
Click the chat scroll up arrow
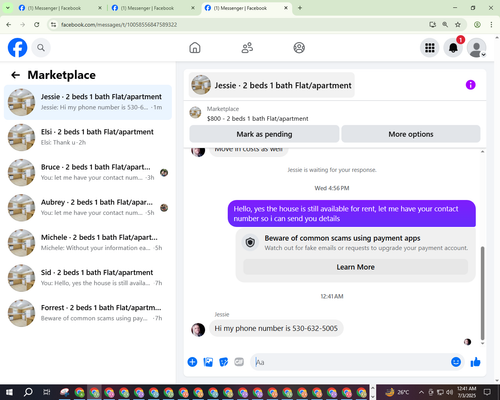482,152
